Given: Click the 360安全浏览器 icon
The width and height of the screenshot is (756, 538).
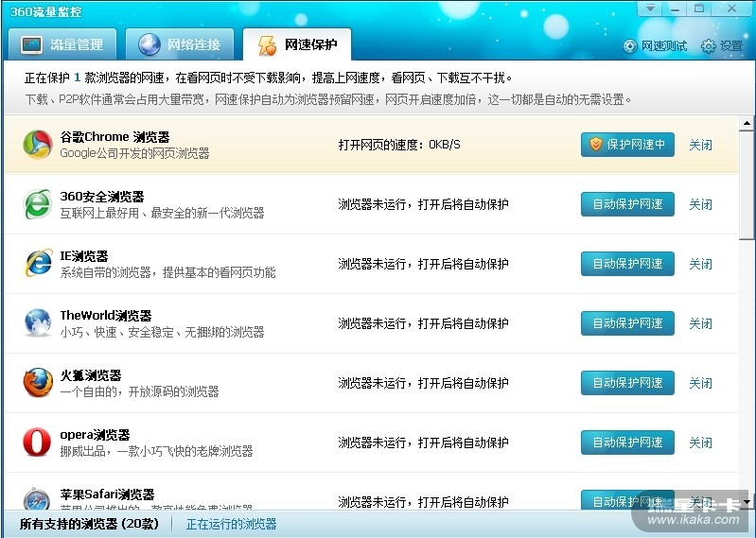Looking at the screenshot, I should [38, 203].
